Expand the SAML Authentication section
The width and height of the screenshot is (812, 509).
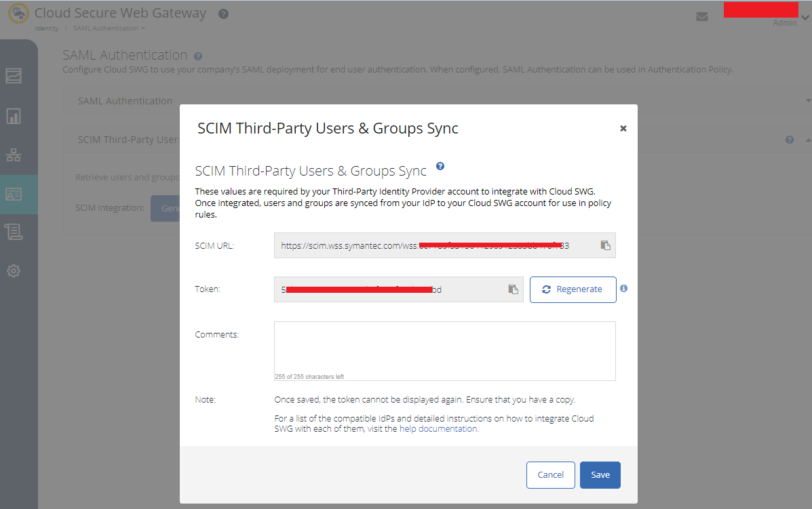tap(808, 100)
